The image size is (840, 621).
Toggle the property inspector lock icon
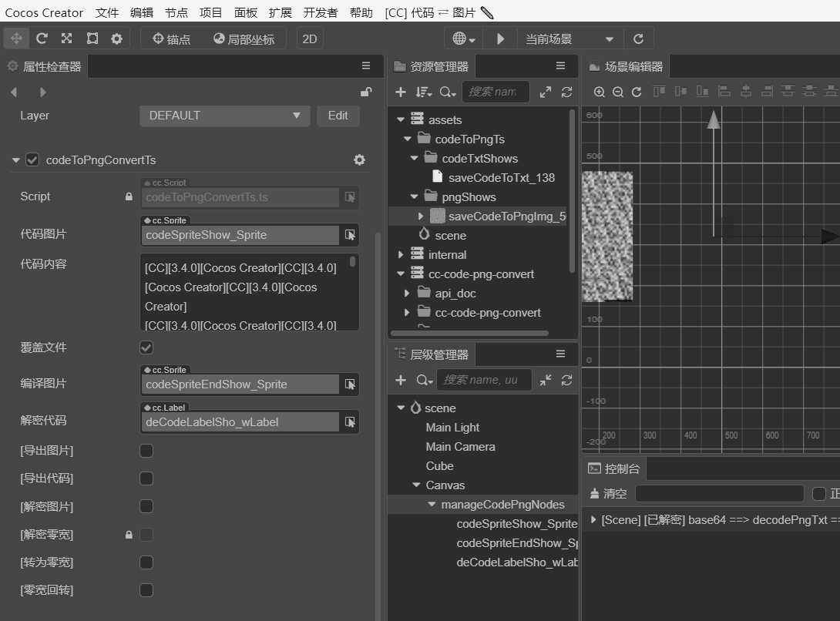(366, 92)
